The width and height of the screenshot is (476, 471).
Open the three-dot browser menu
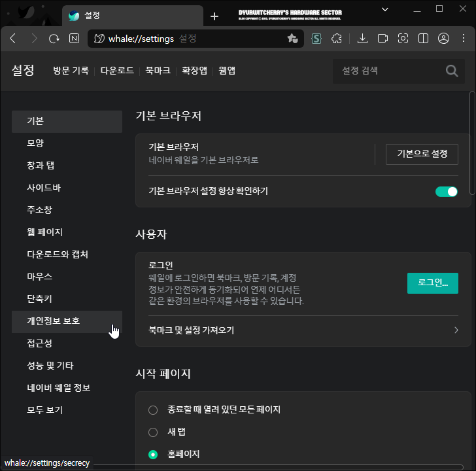pos(464,38)
